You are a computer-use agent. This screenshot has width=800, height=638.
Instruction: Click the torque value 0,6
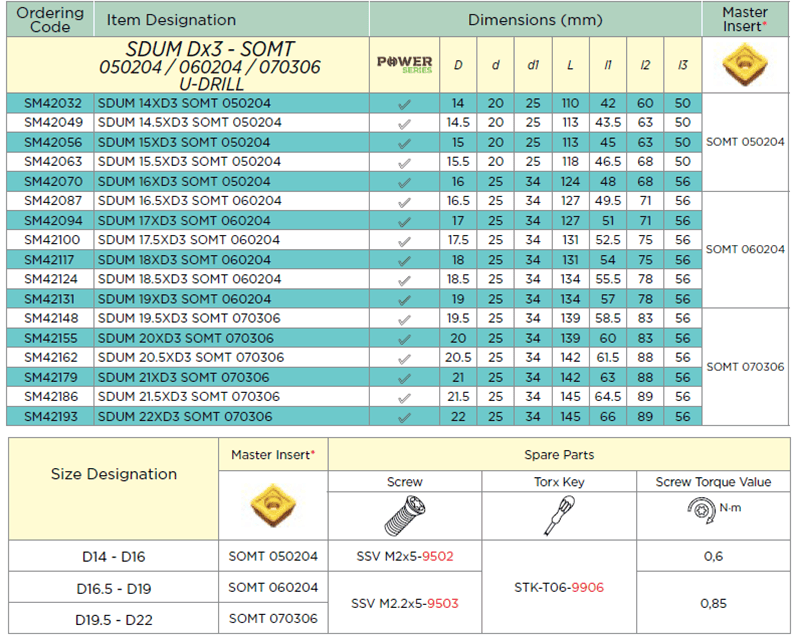(x=713, y=556)
